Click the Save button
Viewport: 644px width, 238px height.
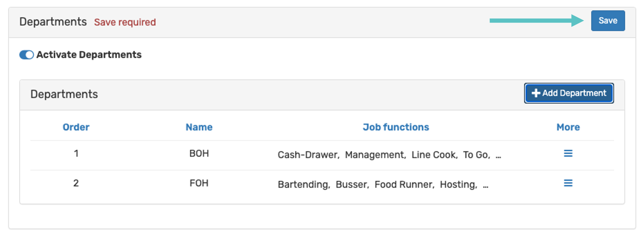[x=608, y=21]
